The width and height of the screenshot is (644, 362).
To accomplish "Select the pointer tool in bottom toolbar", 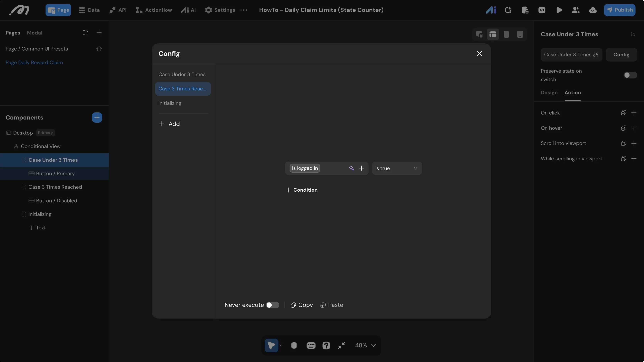I will 271,345.
